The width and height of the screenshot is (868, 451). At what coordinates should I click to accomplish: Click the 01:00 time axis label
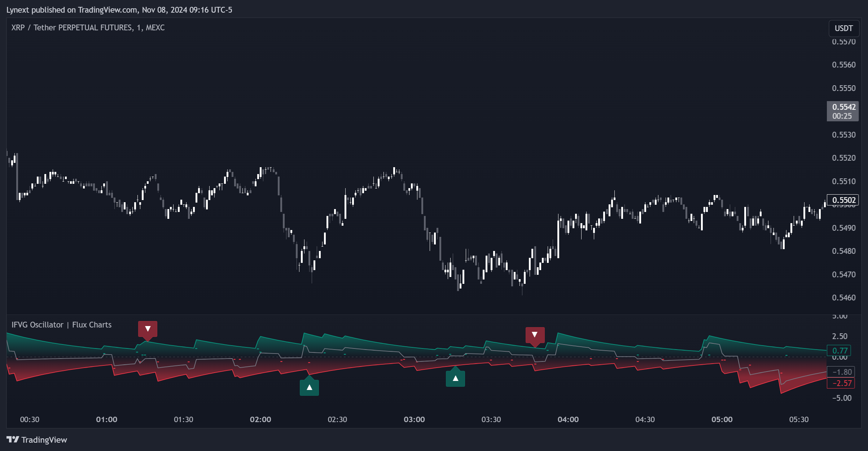(x=106, y=420)
